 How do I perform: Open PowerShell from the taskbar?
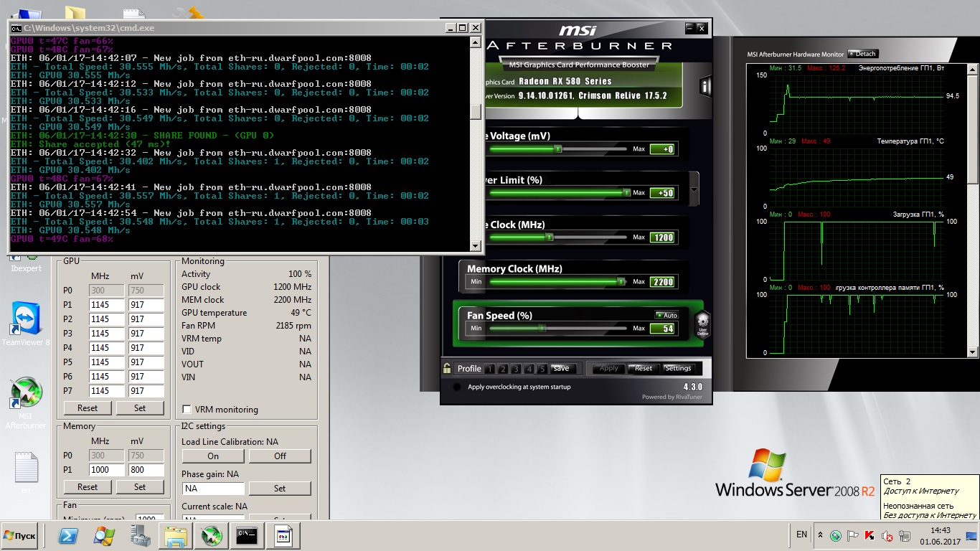68,535
